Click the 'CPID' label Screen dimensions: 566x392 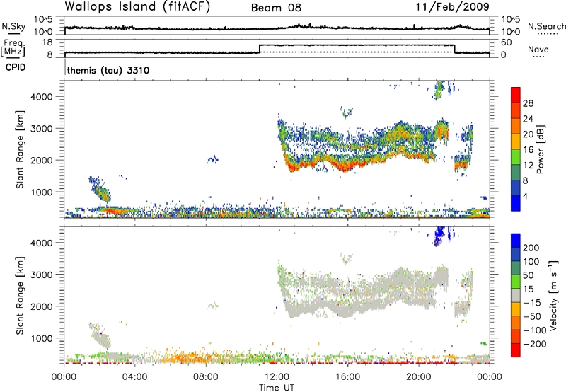point(16,67)
